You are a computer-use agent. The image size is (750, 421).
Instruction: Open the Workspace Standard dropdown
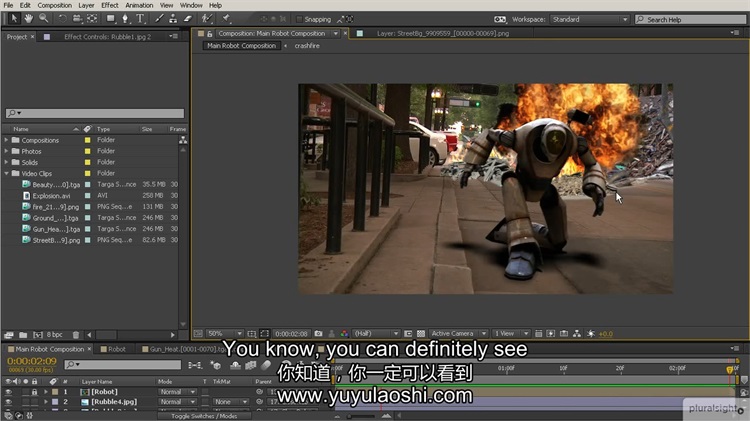tap(590, 19)
